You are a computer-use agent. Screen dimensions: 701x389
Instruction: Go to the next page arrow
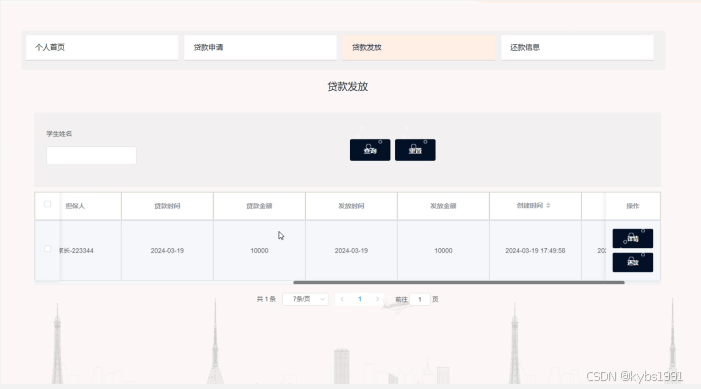point(378,299)
